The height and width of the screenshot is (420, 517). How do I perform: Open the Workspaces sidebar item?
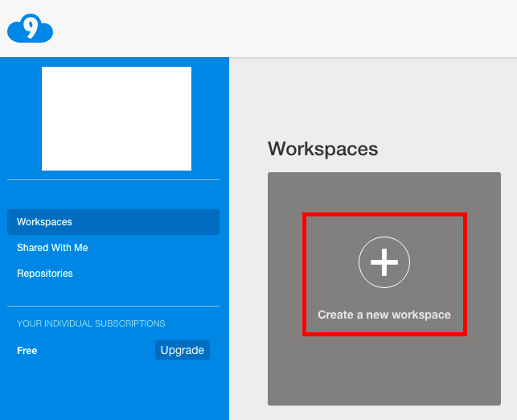pos(113,222)
